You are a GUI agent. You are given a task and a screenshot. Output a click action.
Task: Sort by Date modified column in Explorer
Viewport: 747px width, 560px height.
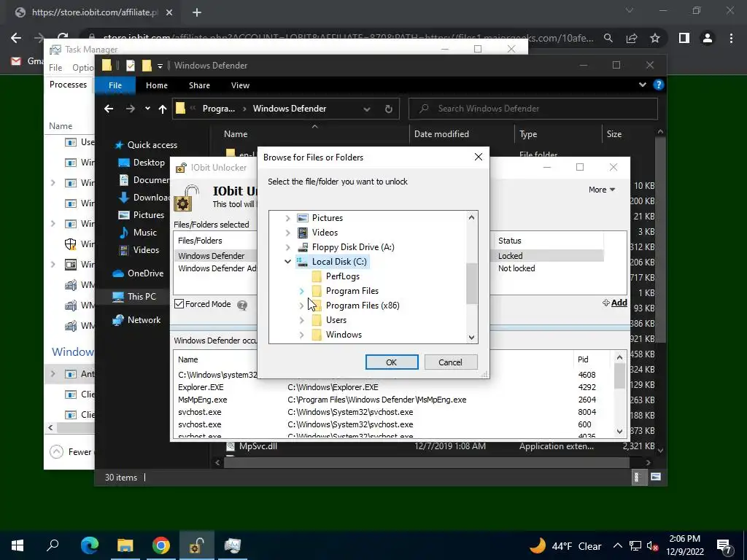point(441,134)
